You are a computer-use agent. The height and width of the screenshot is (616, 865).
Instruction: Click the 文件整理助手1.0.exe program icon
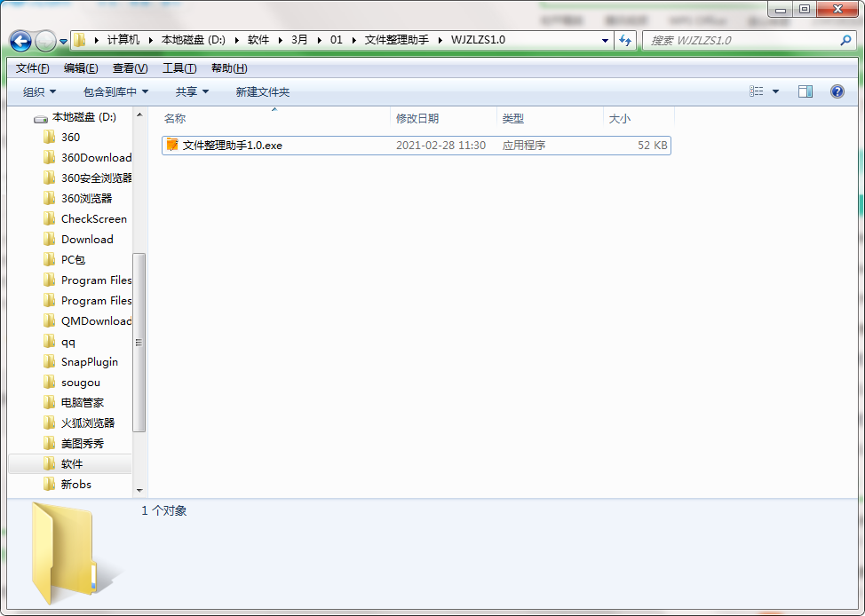[171, 145]
